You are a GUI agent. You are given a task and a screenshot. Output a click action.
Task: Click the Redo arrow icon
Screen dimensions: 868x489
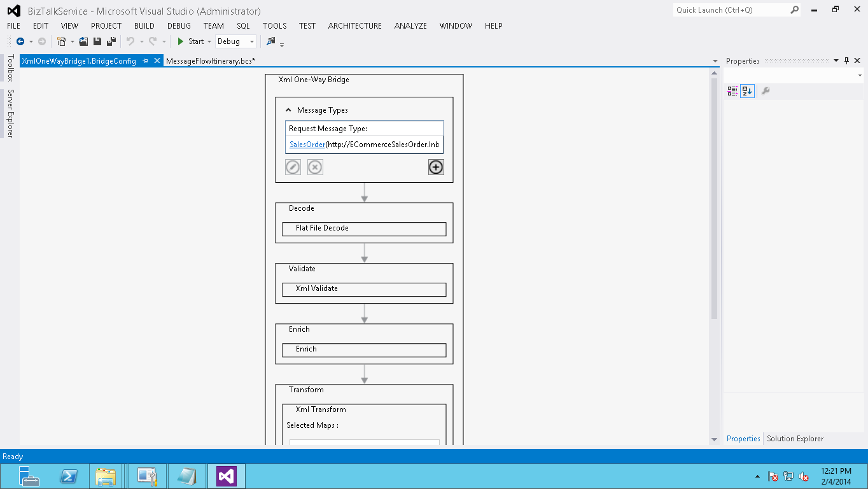(153, 41)
